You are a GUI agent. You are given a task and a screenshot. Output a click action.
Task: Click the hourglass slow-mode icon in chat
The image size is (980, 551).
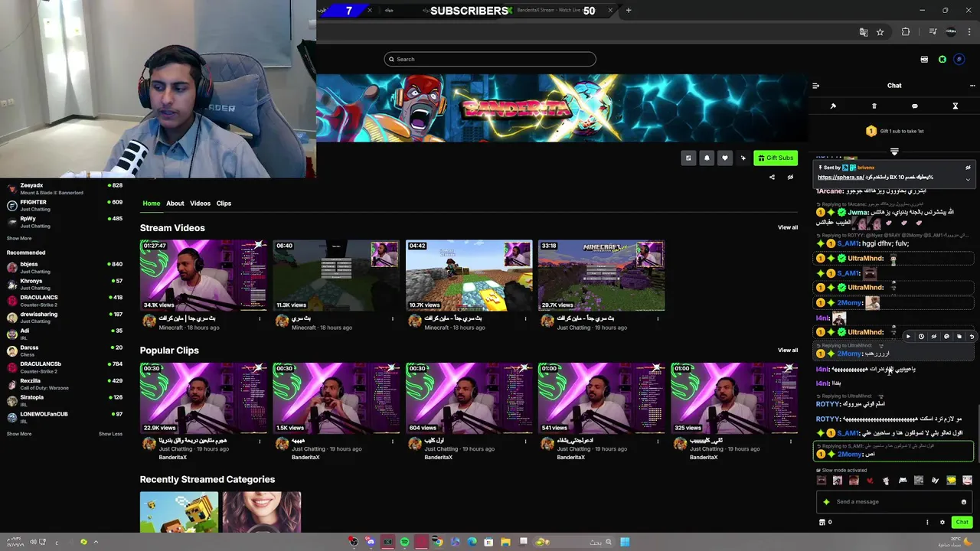click(x=955, y=106)
